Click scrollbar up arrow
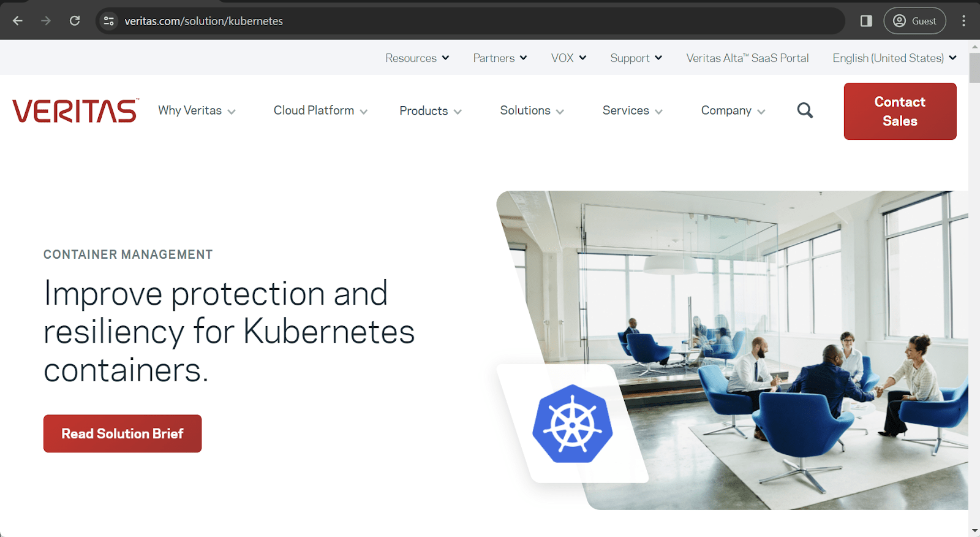Viewport: 980px width, 537px height. pyautogui.click(x=974, y=47)
